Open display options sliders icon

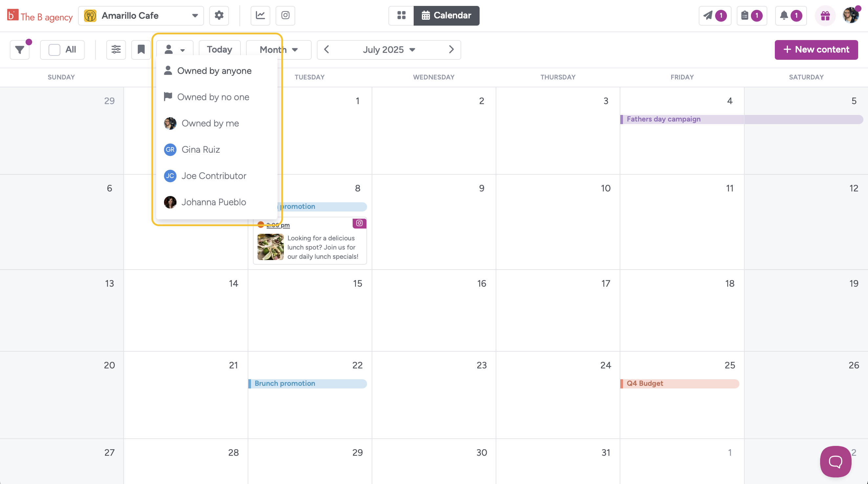click(116, 50)
